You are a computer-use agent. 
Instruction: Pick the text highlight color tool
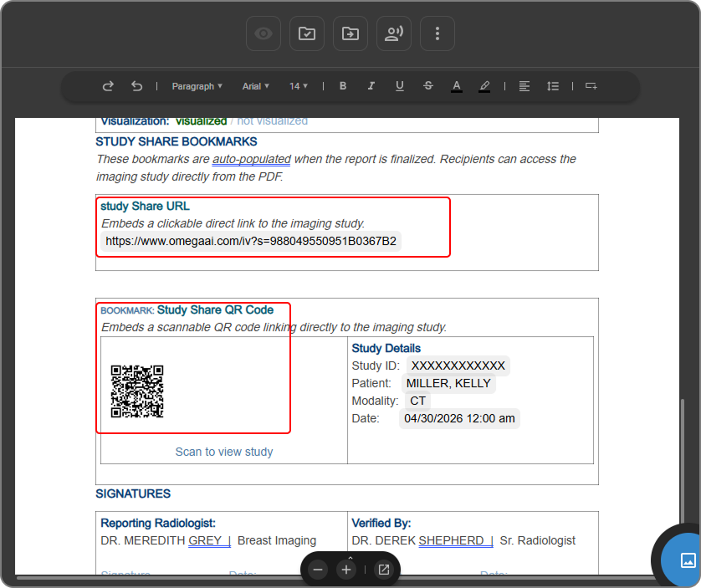coord(484,86)
